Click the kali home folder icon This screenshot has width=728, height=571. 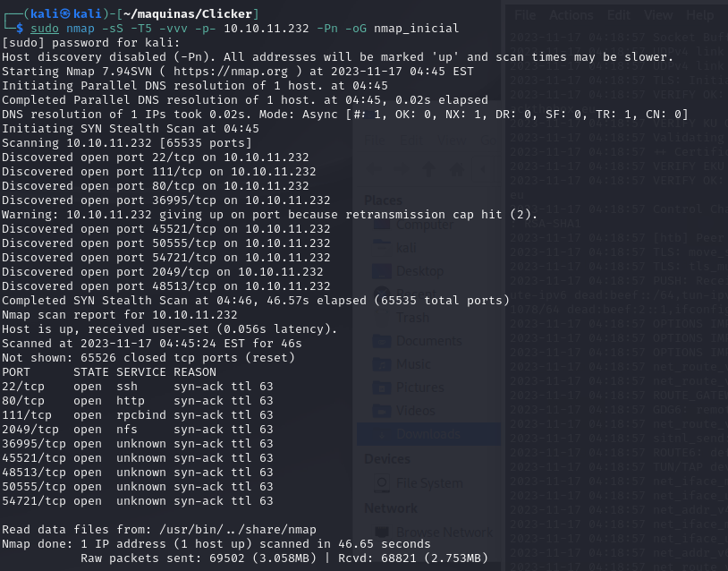pyautogui.click(x=383, y=248)
